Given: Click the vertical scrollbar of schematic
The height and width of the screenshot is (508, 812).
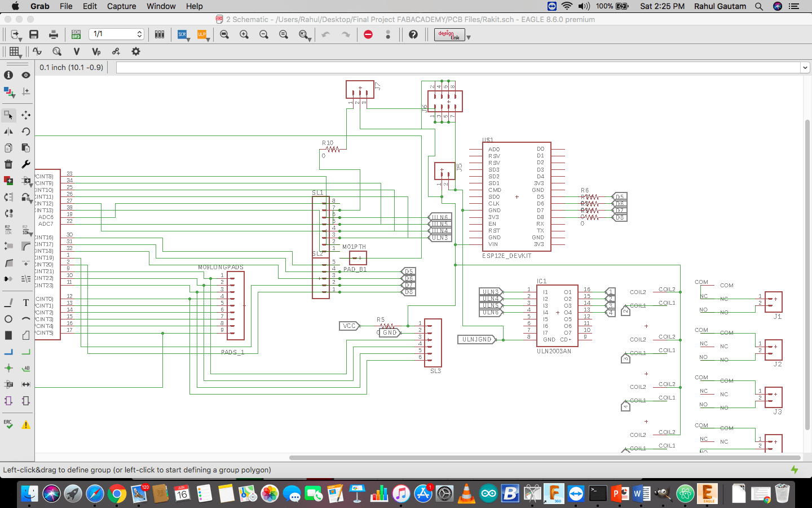Looking at the screenshot, I should point(807,275).
